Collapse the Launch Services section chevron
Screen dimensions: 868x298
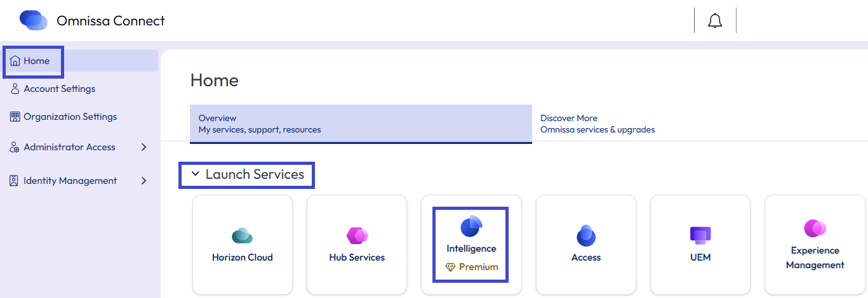coord(195,174)
